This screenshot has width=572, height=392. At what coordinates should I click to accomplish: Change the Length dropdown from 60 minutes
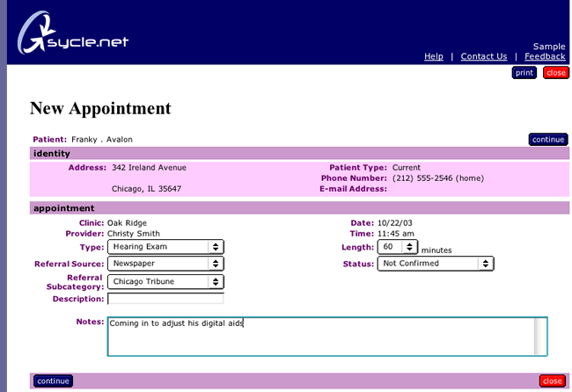pos(398,248)
